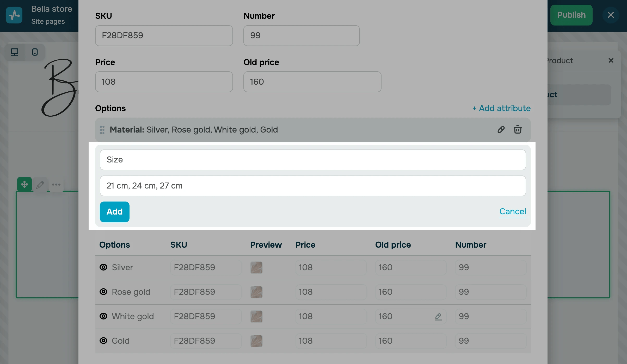The height and width of the screenshot is (364, 627).
Task: Click the pencil icon to edit Material attribute
Action: (501, 130)
